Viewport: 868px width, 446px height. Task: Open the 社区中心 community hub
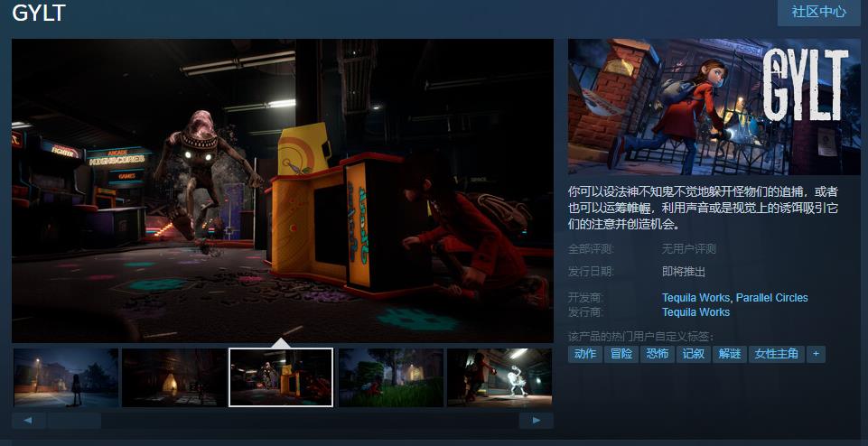point(818,12)
